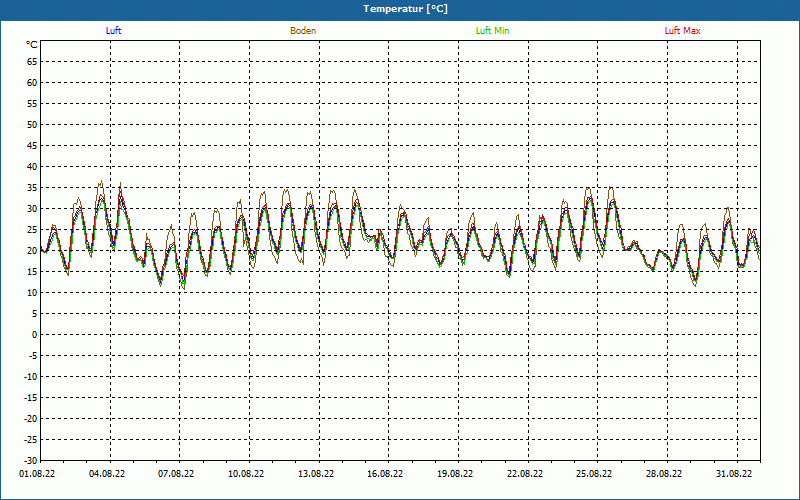This screenshot has height=500, width=800.
Task: Click the Boden legend label
Action: pos(303,31)
